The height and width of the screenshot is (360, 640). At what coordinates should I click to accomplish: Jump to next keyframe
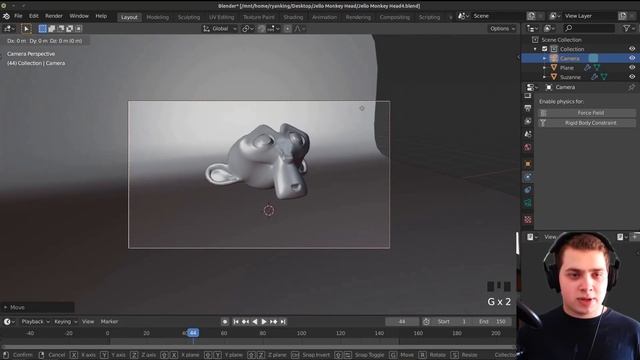pos(273,322)
